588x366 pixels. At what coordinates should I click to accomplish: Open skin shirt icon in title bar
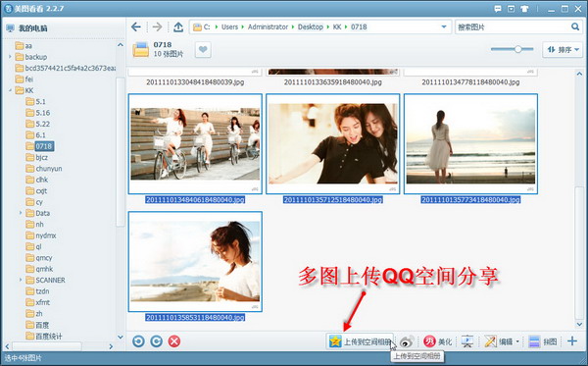click(524, 9)
